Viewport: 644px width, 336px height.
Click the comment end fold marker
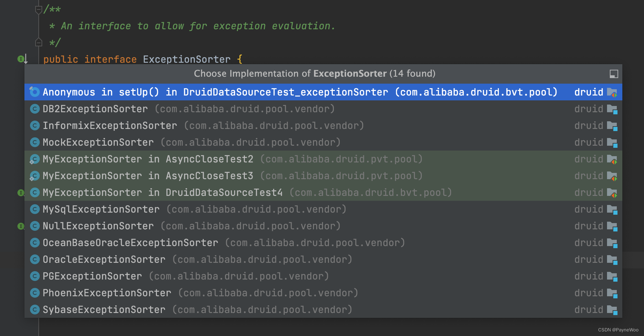point(39,42)
